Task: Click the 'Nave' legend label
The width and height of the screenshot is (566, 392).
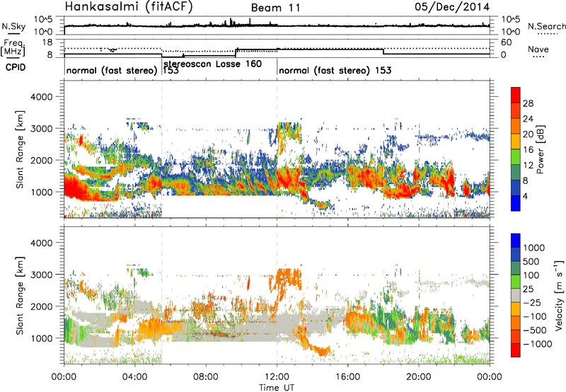Action: pyautogui.click(x=538, y=49)
